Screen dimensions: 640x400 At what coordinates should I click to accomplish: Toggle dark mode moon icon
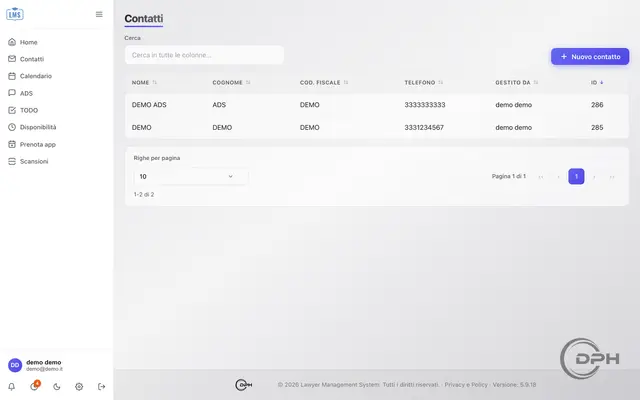57,387
